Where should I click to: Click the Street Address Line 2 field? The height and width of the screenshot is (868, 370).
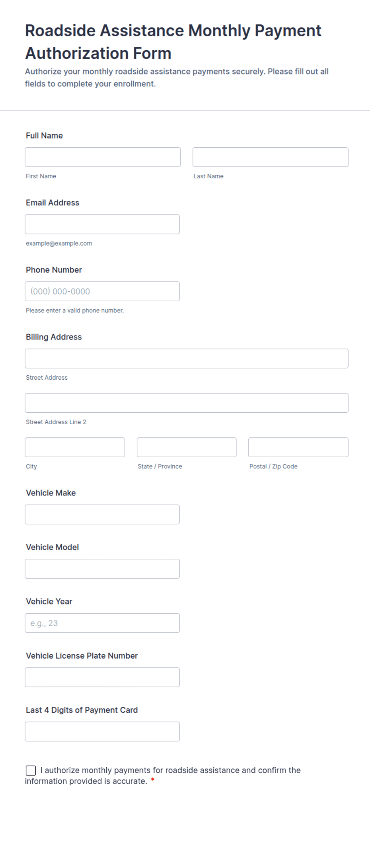pos(187,403)
